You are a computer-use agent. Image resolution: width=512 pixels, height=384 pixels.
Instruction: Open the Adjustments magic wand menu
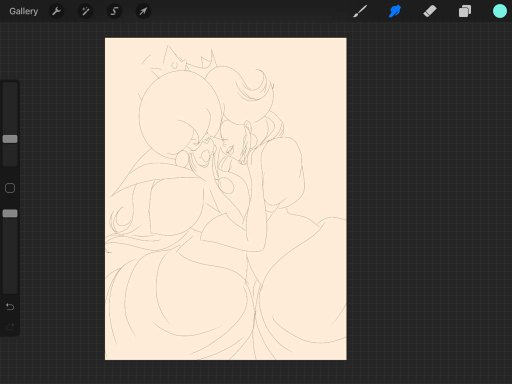point(85,11)
